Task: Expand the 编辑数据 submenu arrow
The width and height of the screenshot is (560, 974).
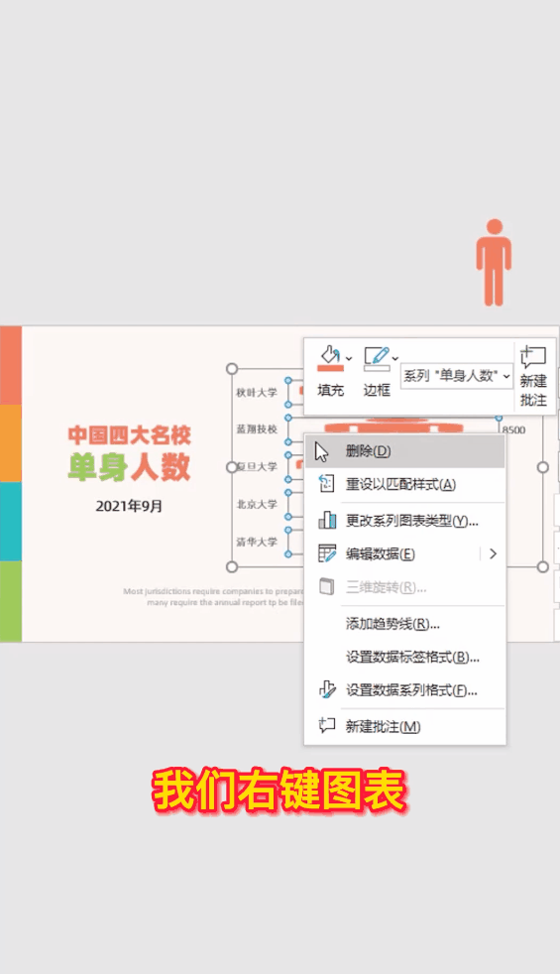Action: coord(493,553)
